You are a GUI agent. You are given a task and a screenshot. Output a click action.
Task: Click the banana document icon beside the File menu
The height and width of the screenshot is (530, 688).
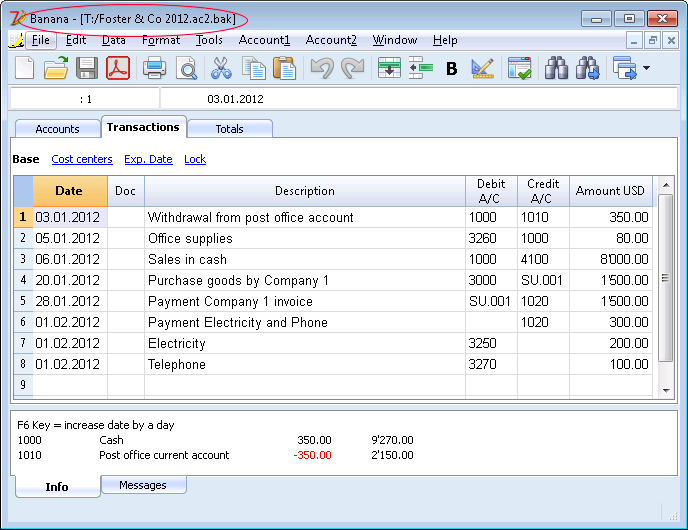click(x=16, y=40)
